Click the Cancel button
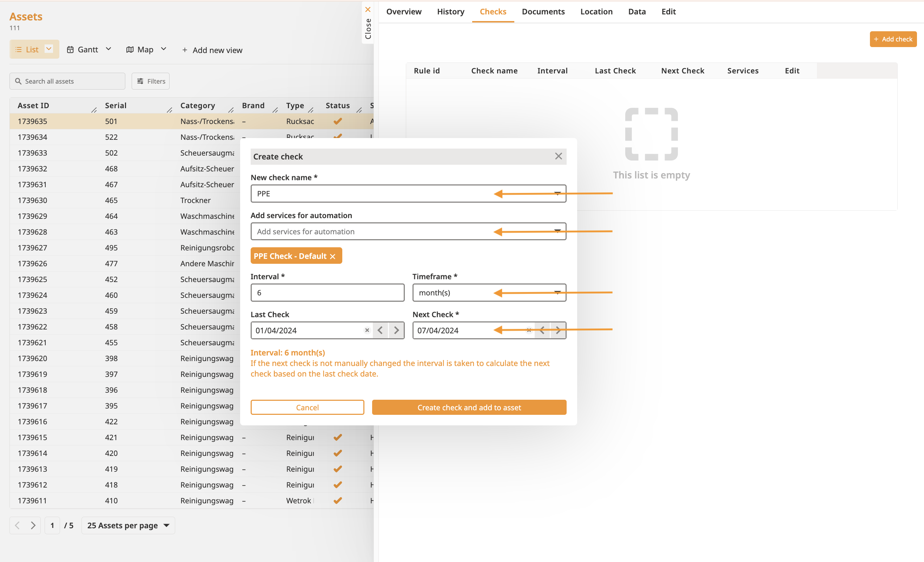The height and width of the screenshot is (562, 924). pos(307,407)
